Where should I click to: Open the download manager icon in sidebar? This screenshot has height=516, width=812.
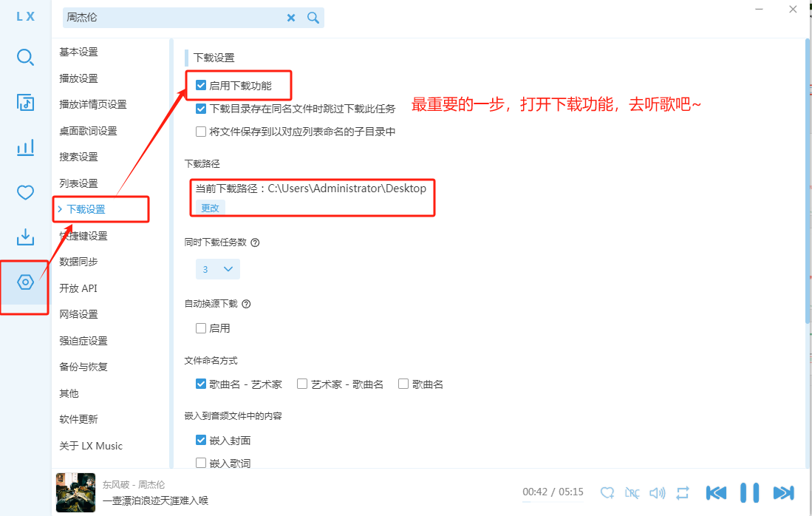[25, 237]
